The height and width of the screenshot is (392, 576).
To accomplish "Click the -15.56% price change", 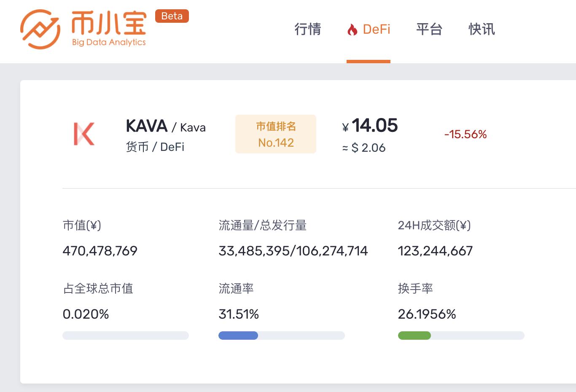I will click(x=466, y=134).
